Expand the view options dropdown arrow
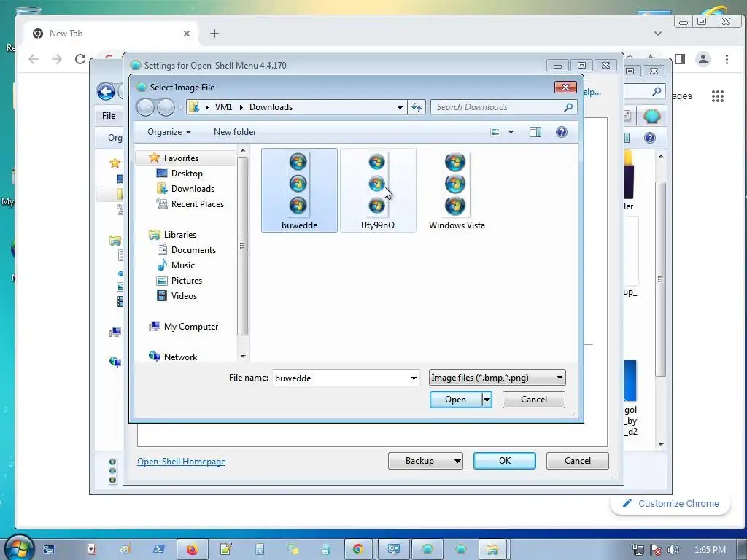The height and width of the screenshot is (560, 747). pyautogui.click(x=511, y=132)
